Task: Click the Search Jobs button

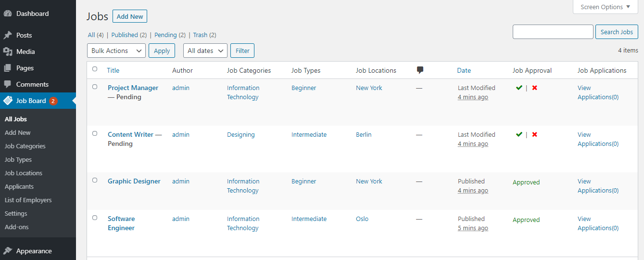Action: (617, 32)
